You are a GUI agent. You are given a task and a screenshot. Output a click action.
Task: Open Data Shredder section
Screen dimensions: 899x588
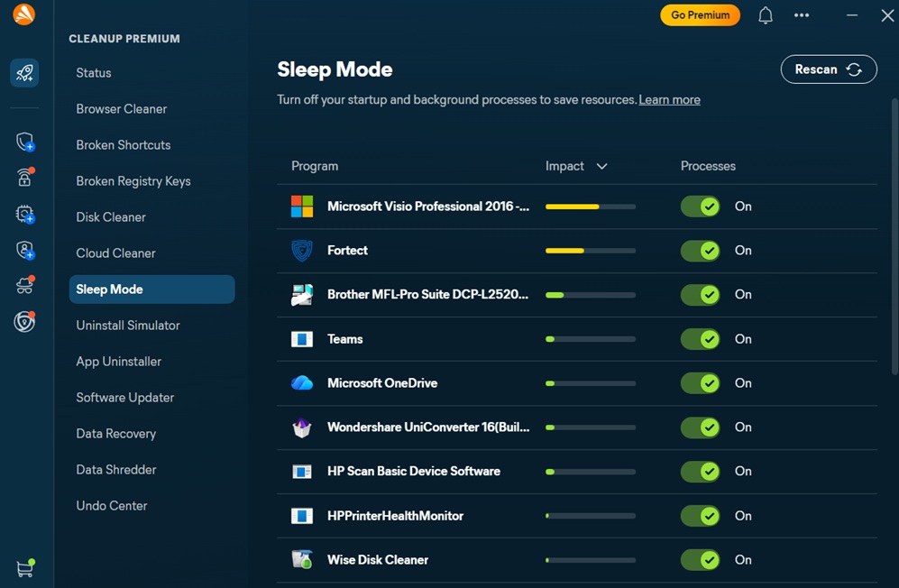click(116, 470)
